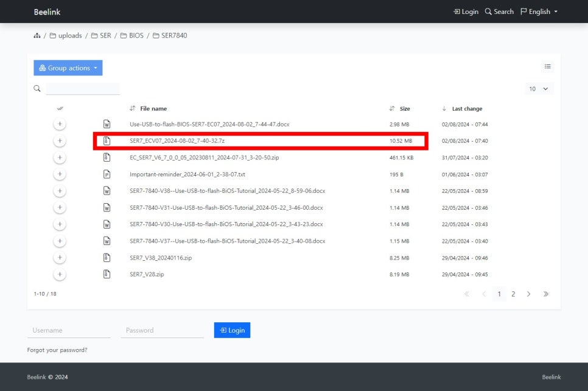The width and height of the screenshot is (588, 391).
Task: Click the Username input field
Action: 69,330
